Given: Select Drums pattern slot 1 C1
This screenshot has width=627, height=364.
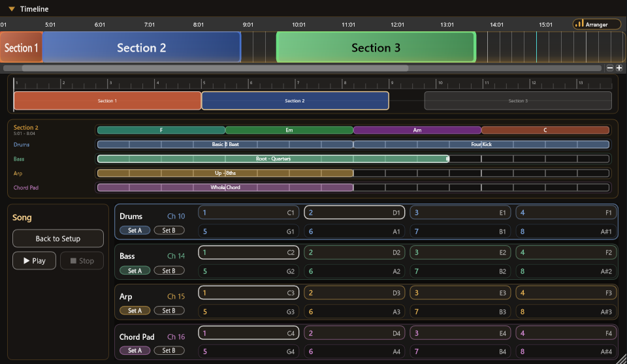Looking at the screenshot, I should tap(249, 213).
